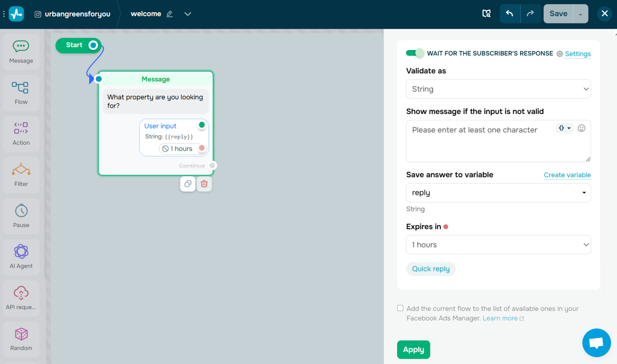Image resolution: width=617 pixels, height=364 pixels.
Task: Select the API request block
Action: [21, 298]
